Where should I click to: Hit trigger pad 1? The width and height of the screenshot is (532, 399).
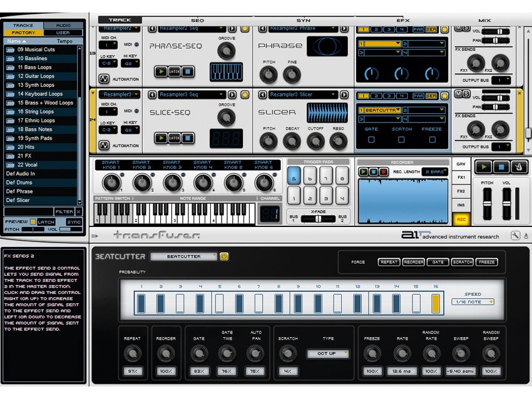[294, 196]
